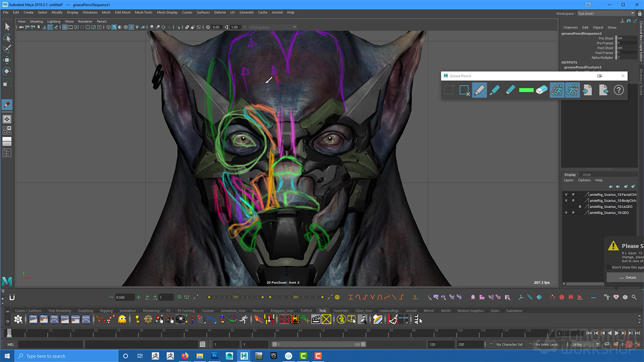Open the 24 fps frame rate dropdown
The width and height of the screenshot is (644, 362).
point(584,344)
